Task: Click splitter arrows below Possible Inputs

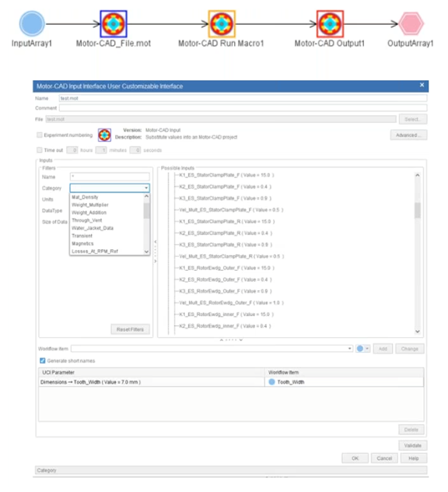Action: coord(231,340)
